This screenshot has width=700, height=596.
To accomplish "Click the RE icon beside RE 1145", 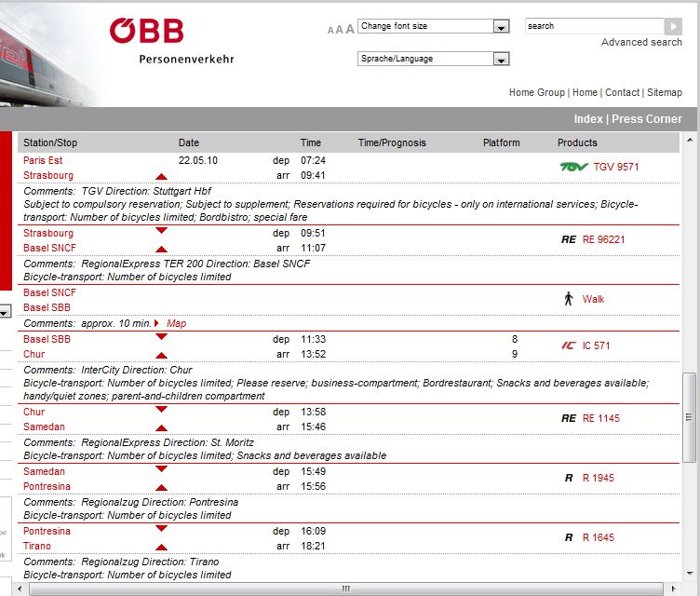I will (569, 418).
